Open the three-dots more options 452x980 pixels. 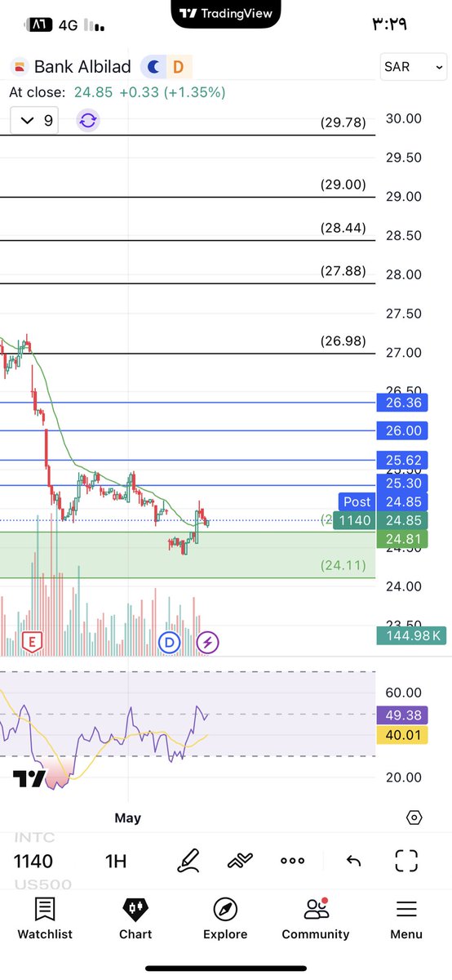[292, 861]
